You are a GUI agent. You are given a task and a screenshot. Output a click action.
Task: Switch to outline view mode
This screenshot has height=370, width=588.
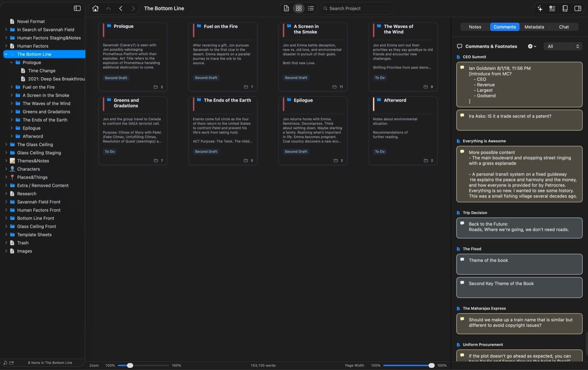point(311,8)
